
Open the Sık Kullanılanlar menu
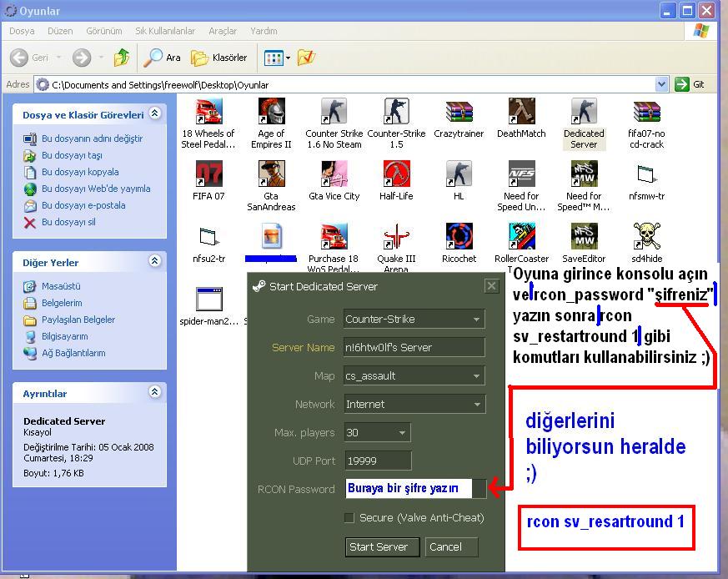[165, 31]
